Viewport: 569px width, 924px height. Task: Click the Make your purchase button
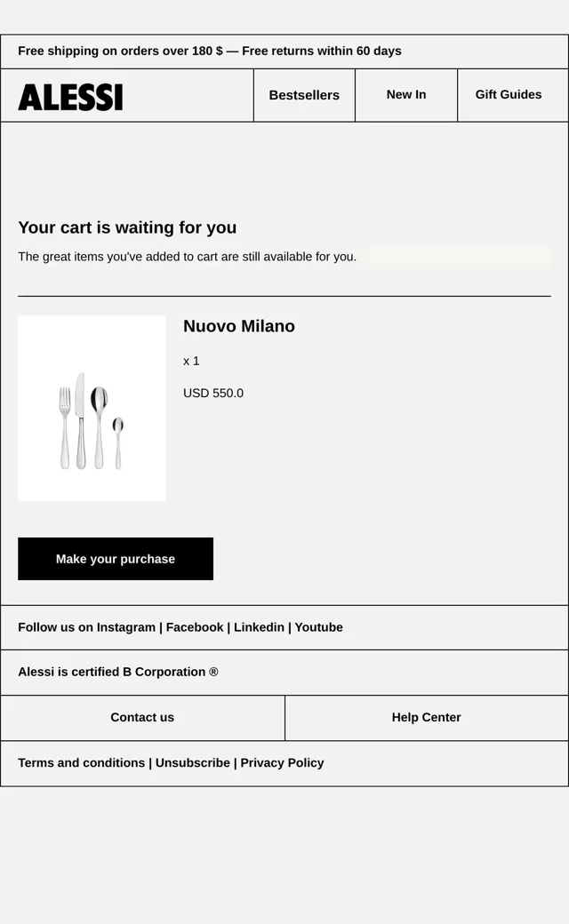coord(116,559)
